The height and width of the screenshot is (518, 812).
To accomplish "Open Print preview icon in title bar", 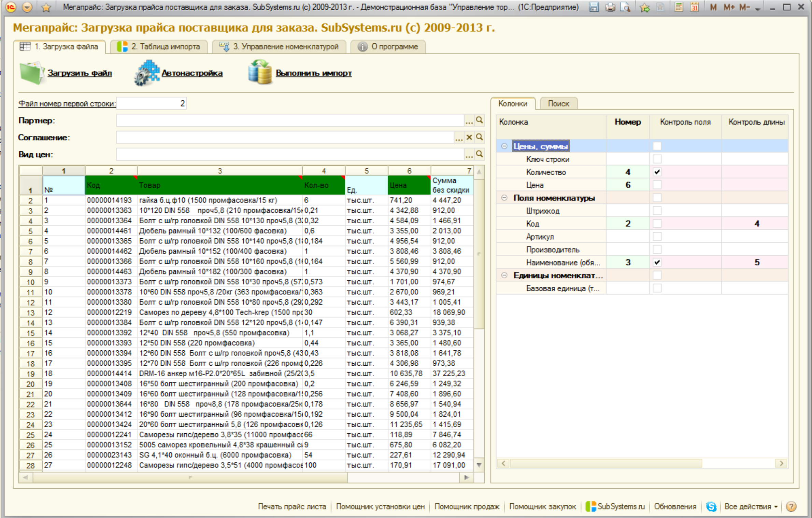I will point(625,7).
